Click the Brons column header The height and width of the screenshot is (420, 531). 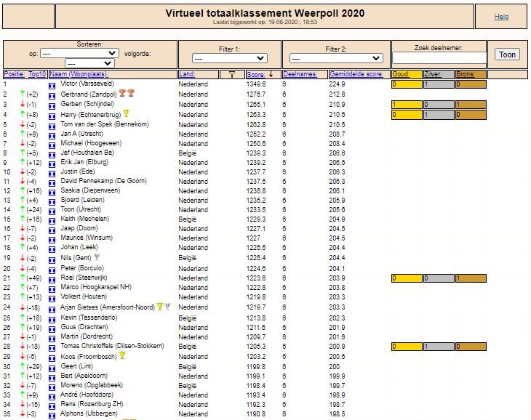(x=465, y=74)
